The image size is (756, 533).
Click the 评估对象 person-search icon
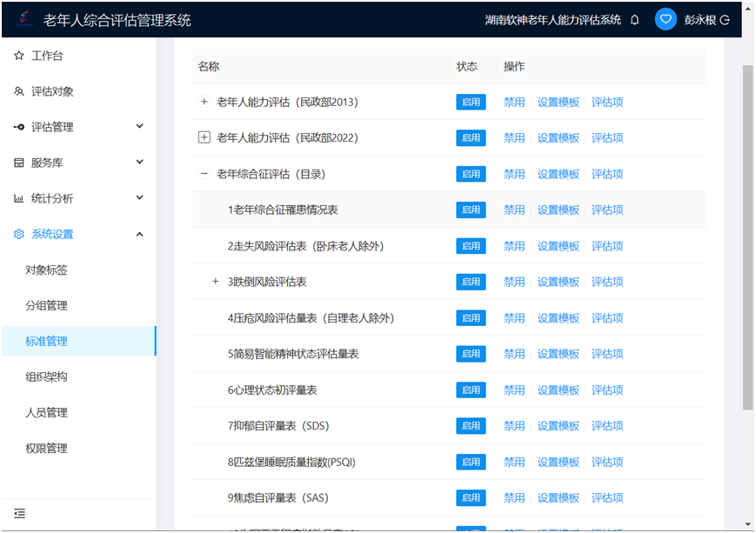point(19,91)
